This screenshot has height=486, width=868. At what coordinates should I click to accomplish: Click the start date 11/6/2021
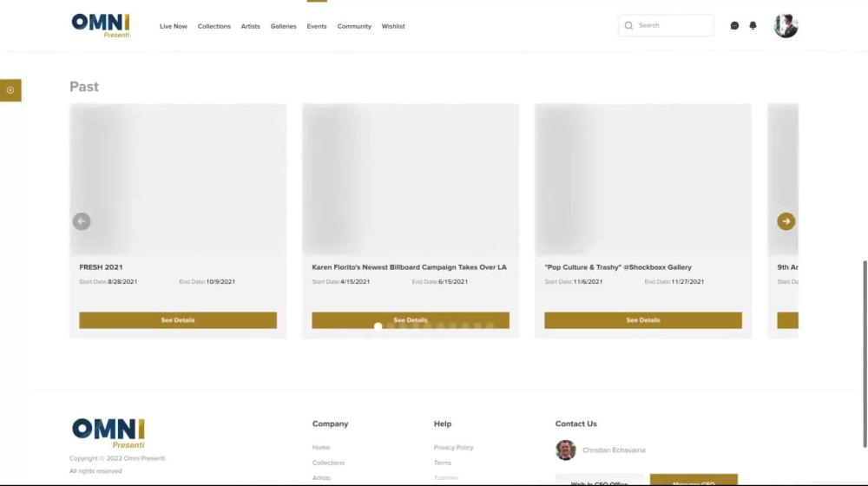[588, 282]
